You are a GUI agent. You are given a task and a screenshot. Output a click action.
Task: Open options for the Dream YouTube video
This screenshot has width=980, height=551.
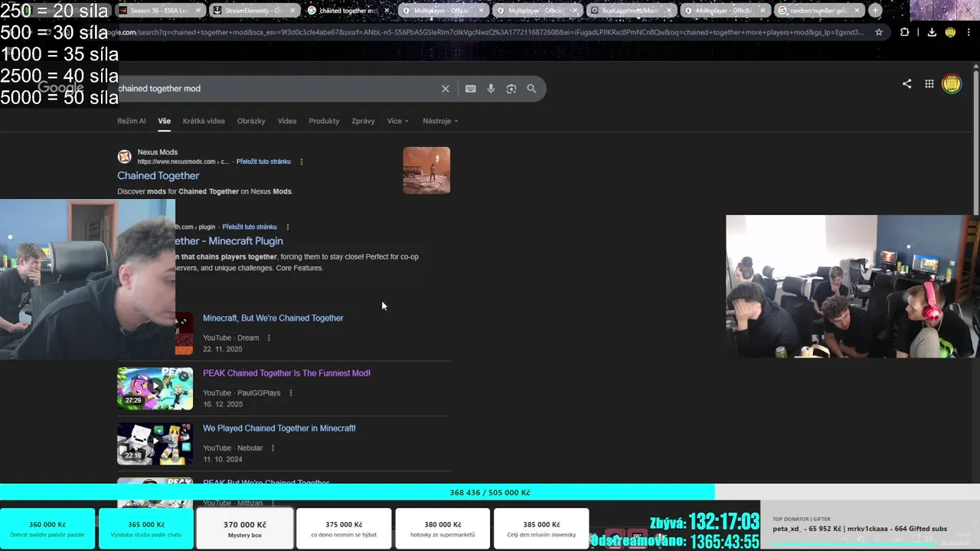(x=268, y=338)
